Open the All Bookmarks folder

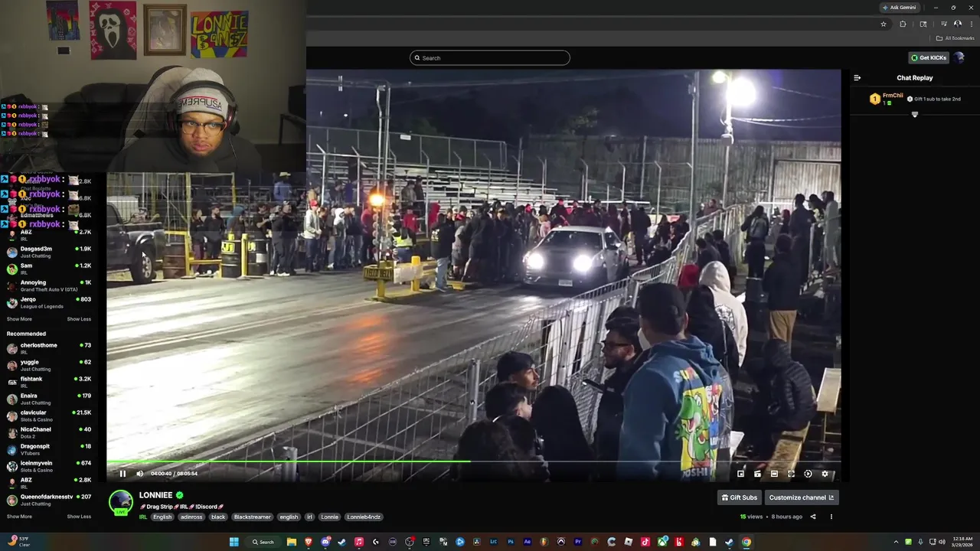(955, 38)
